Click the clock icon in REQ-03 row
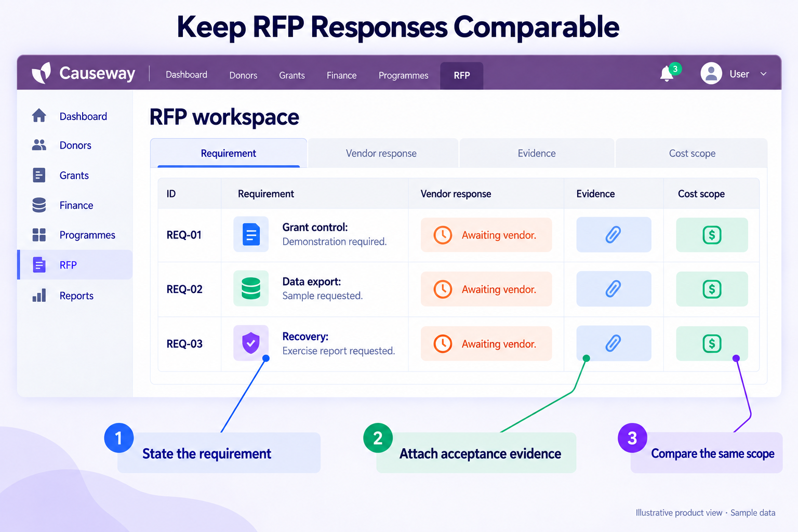The image size is (798, 532). pyautogui.click(x=443, y=343)
